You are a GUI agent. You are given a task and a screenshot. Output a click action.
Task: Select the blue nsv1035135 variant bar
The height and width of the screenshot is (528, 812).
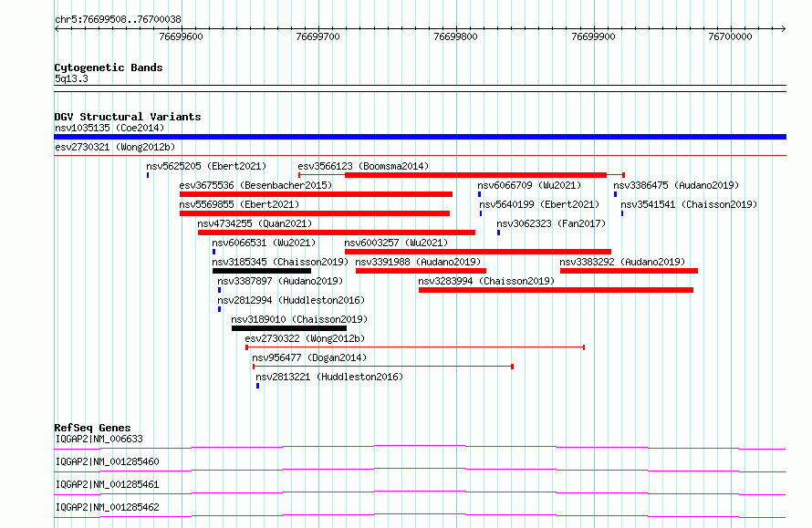coord(420,137)
